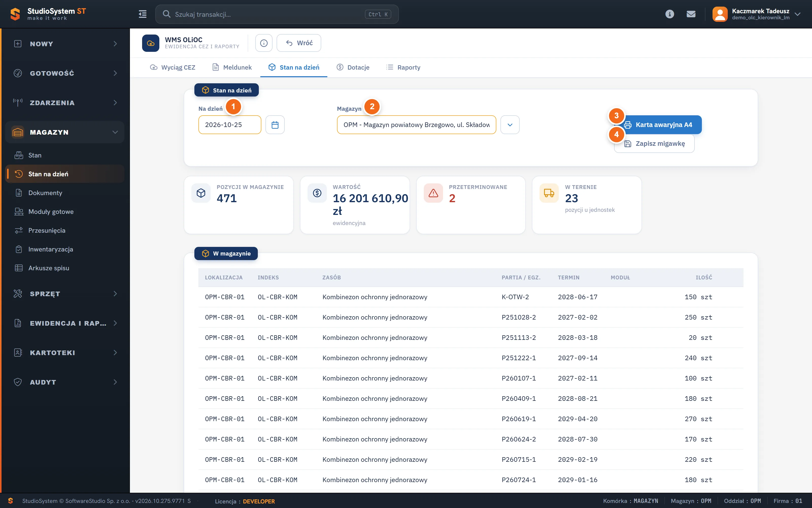This screenshot has width=812, height=508.
Task: Open the Magazyn dropdown arrow
Action: pyautogui.click(x=510, y=125)
